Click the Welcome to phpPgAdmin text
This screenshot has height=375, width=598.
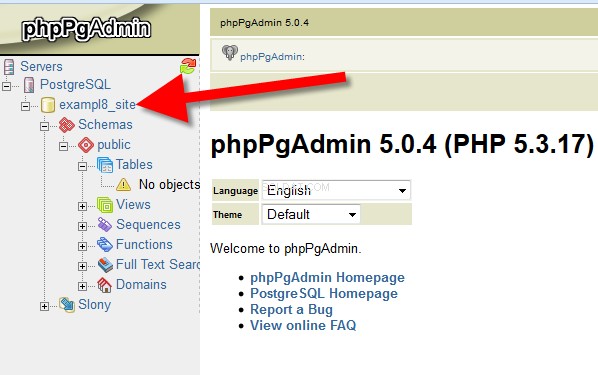(x=285, y=249)
